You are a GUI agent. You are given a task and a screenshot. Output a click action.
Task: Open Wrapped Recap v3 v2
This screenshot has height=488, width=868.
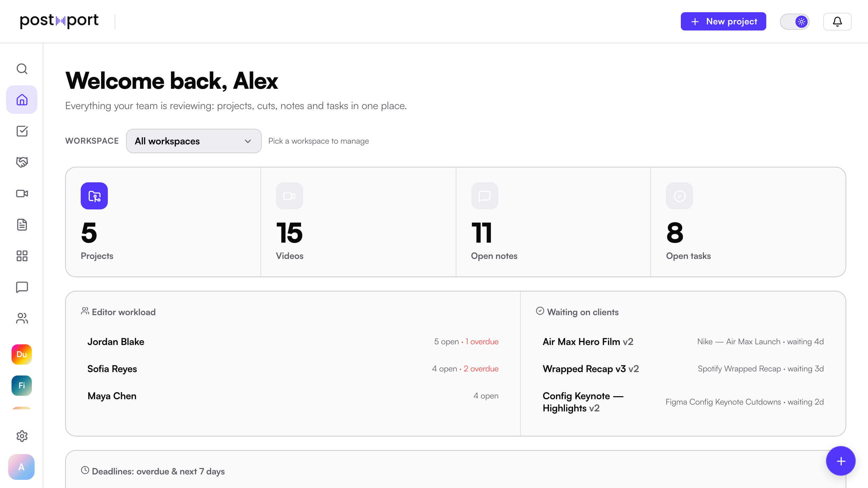click(591, 369)
